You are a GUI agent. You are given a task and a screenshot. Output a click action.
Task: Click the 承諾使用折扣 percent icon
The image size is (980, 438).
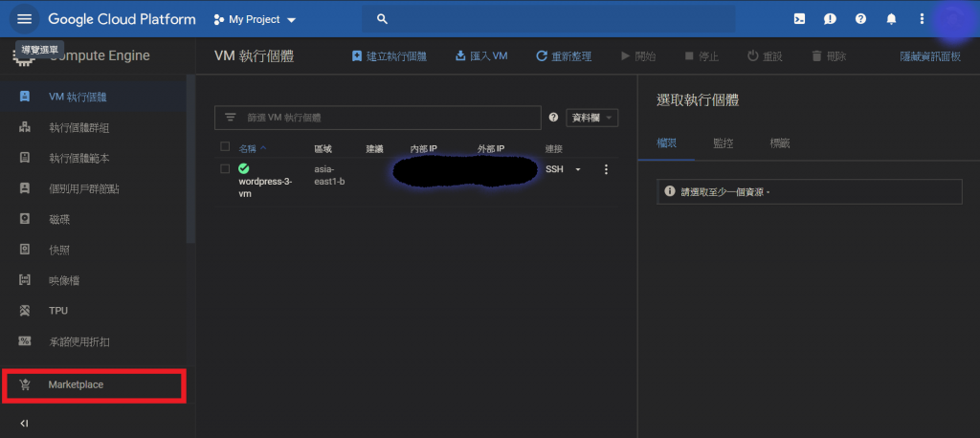[x=24, y=341]
